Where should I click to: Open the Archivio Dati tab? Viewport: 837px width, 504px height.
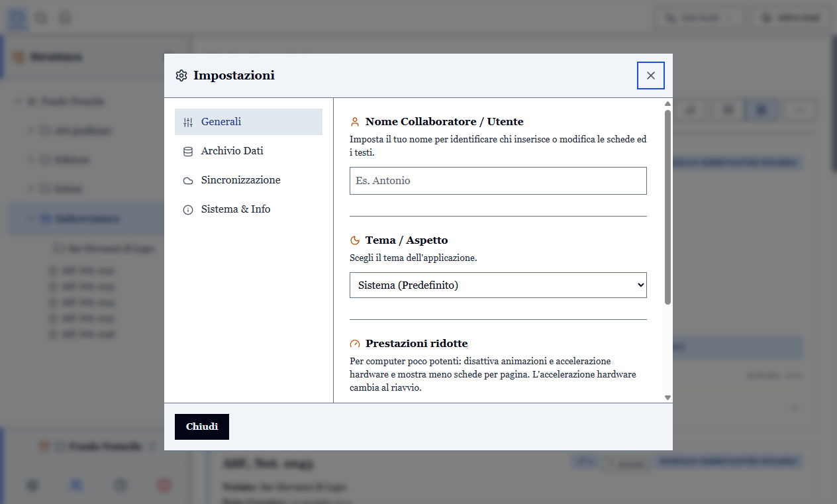coord(248,151)
